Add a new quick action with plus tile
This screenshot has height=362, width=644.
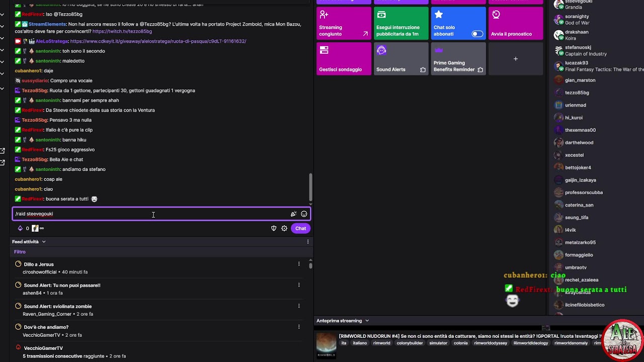point(516,59)
